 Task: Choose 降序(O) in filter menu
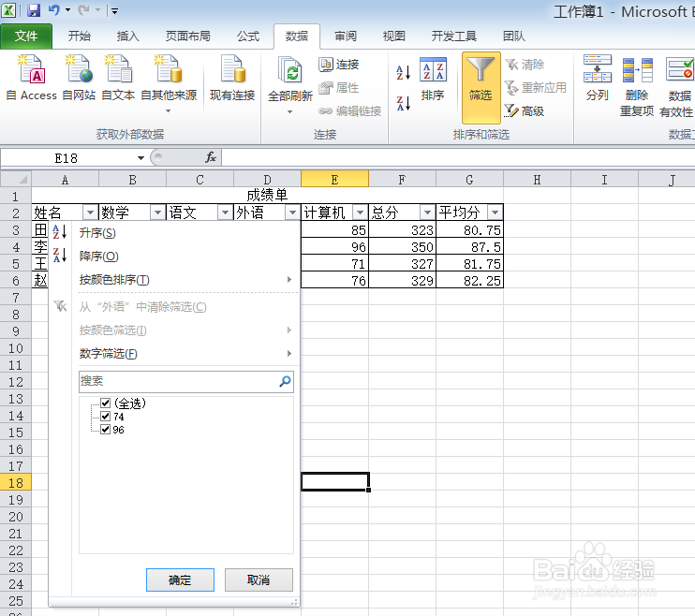pos(174,257)
